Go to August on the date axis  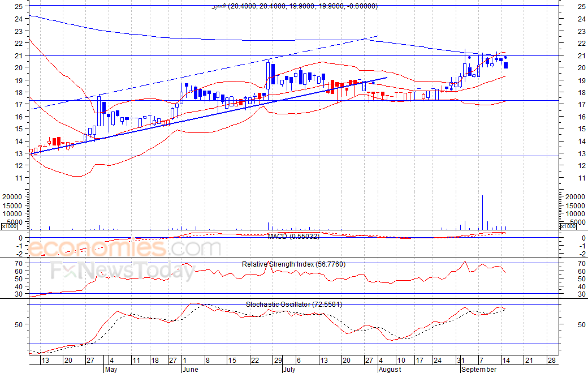[x=390, y=369]
